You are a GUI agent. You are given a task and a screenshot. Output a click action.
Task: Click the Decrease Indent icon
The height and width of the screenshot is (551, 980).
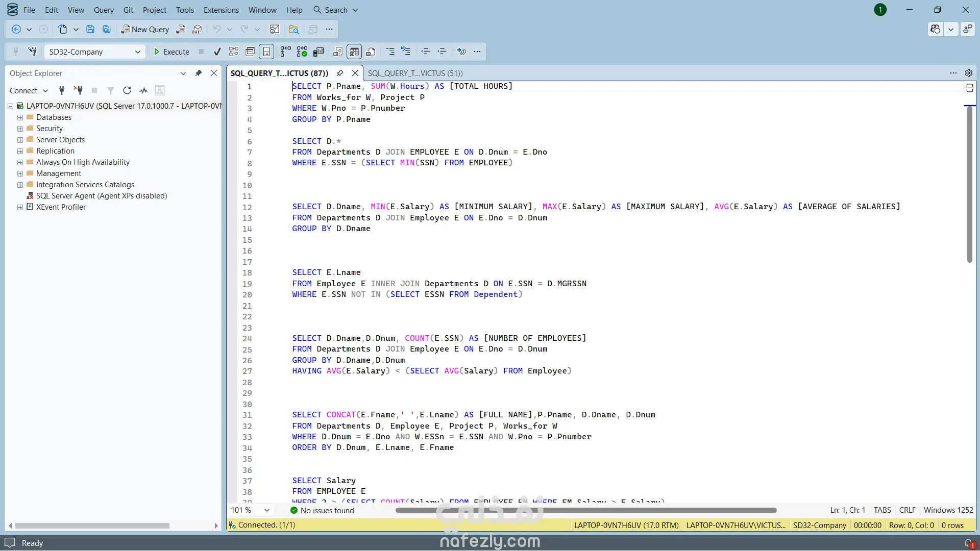(426, 52)
